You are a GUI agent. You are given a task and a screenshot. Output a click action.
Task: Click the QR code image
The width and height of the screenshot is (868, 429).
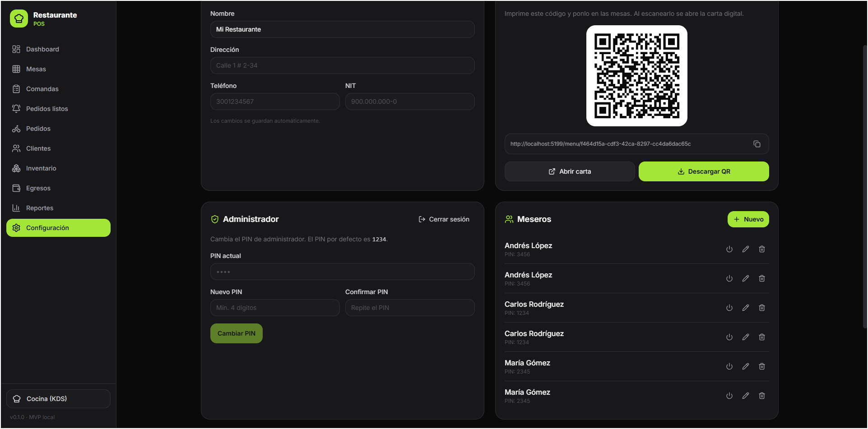[x=637, y=76]
